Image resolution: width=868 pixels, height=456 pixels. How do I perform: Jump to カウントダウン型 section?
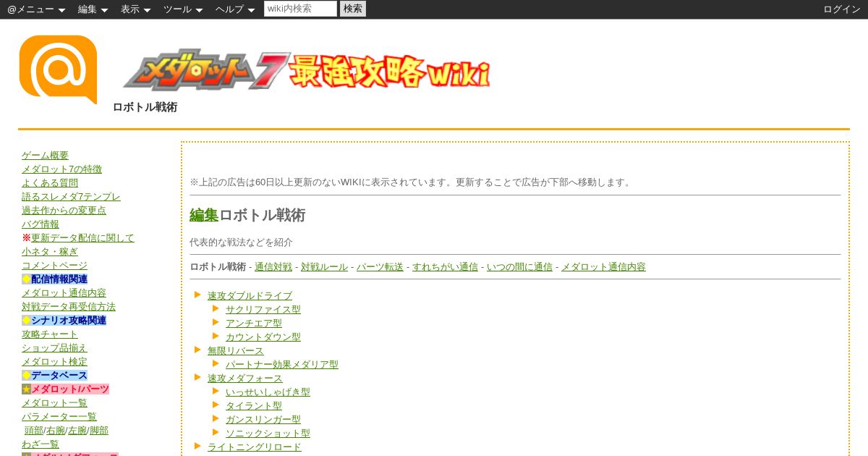click(263, 337)
